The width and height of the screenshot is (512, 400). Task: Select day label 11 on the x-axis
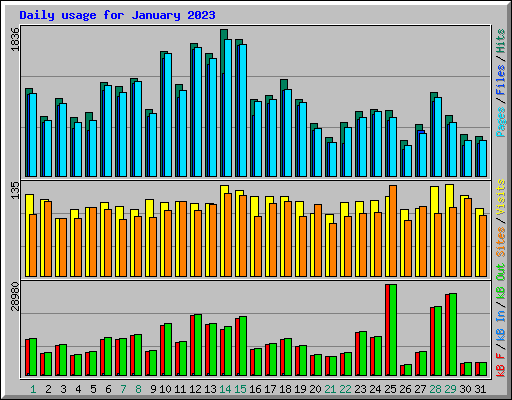[180, 389]
